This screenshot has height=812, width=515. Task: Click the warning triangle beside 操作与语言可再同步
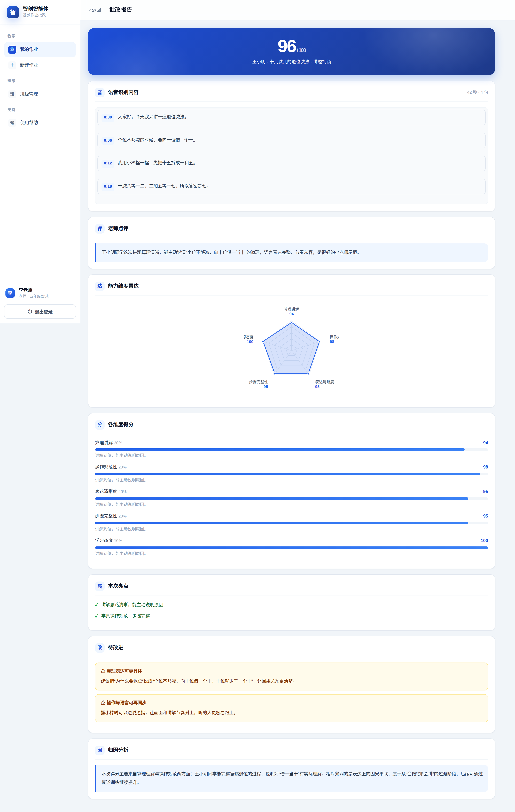tap(103, 703)
